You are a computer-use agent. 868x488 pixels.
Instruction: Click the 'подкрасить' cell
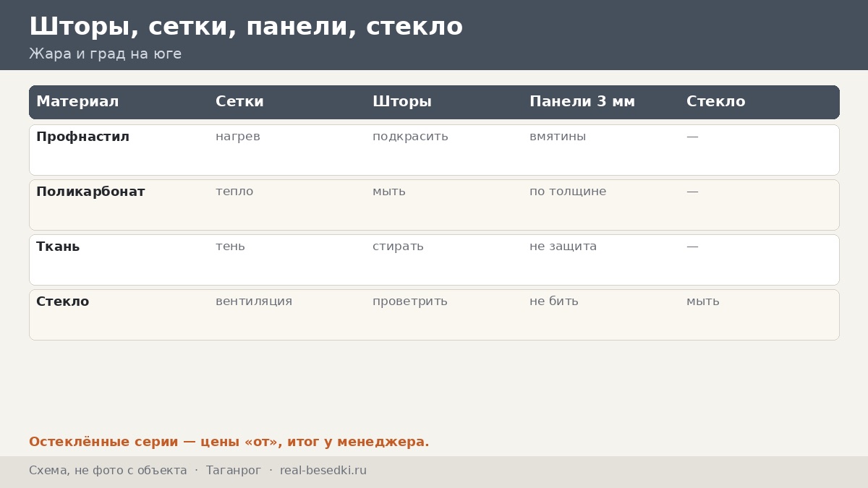410,137
